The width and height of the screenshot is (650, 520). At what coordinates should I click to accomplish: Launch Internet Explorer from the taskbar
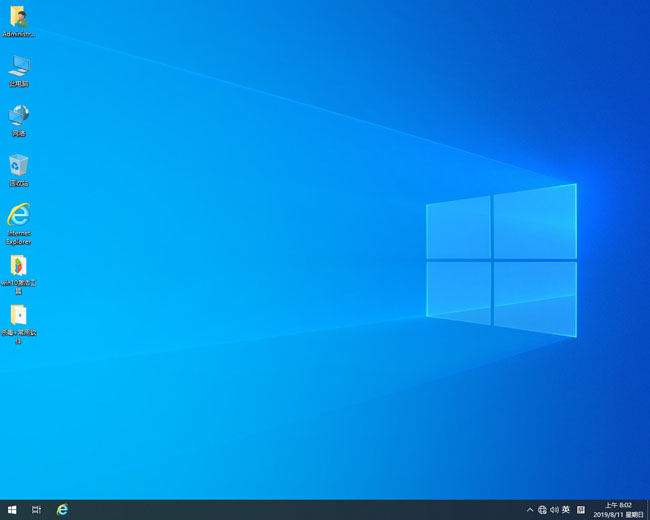62,509
